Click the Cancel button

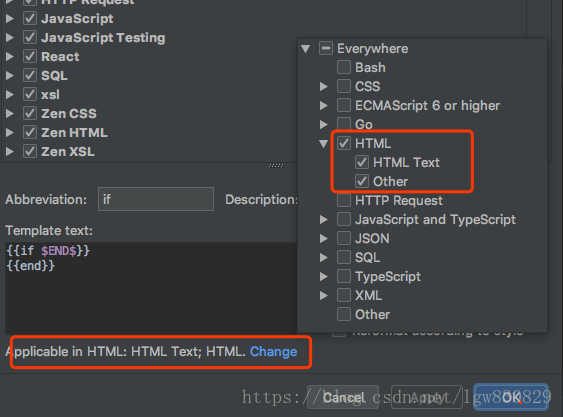click(x=343, y=397)
